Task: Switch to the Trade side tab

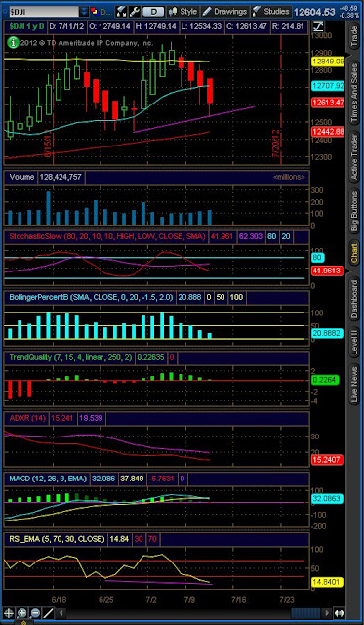Action: (353, 36)
